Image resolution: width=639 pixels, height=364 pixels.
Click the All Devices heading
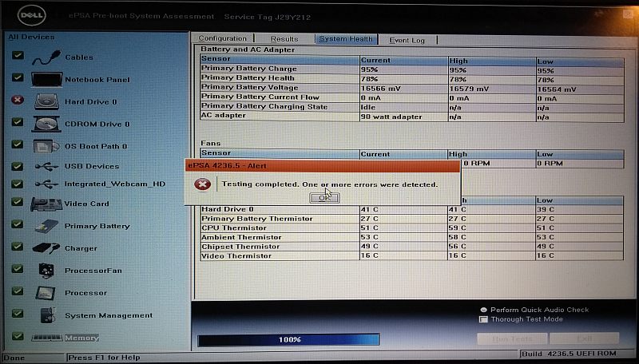tap(31, 37)
